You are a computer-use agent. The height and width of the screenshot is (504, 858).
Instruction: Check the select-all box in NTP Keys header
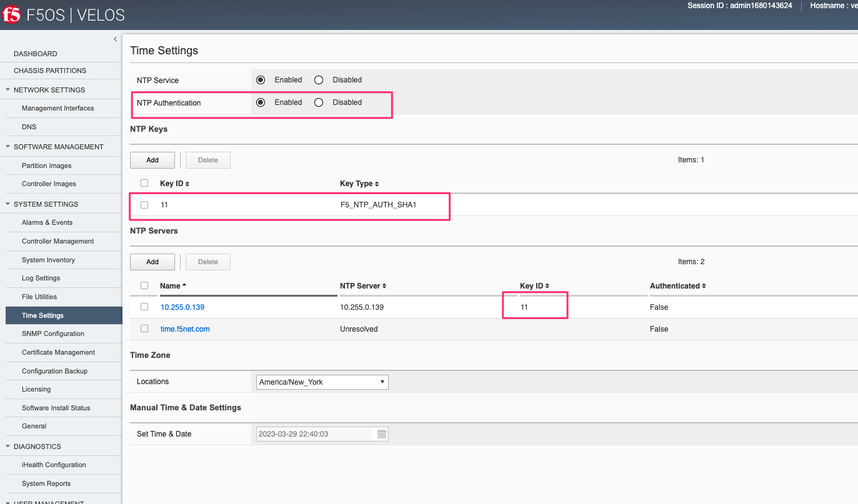(x=144, y=183)
